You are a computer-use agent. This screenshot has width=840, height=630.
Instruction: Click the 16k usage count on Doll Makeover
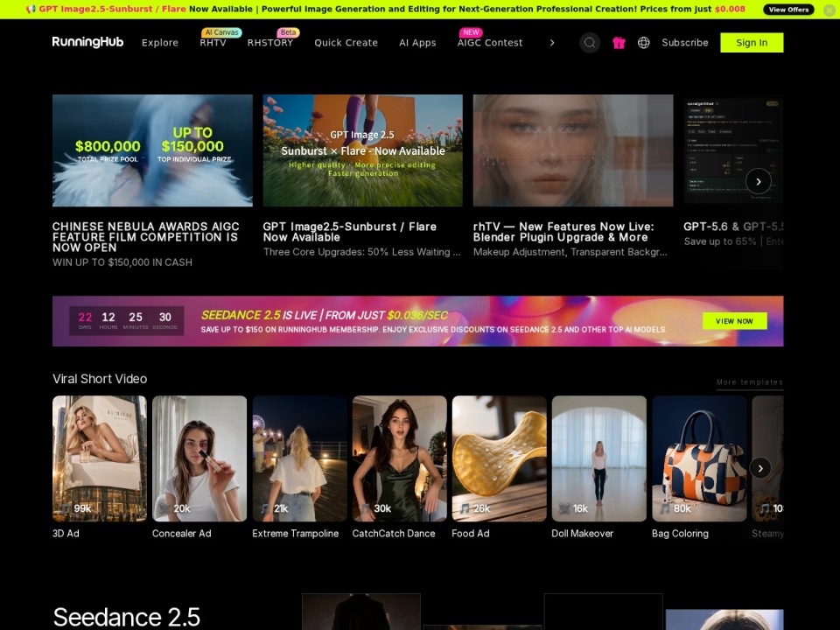[x=574, y=508]
